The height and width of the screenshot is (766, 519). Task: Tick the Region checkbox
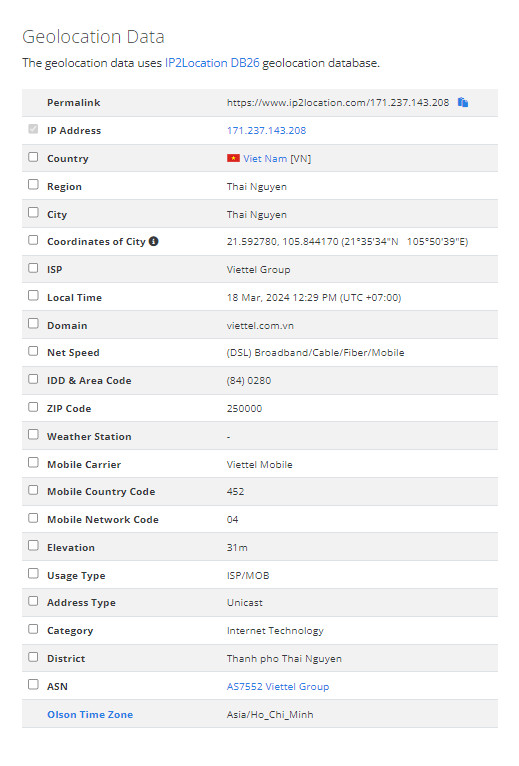pyautogui.click(x=33, y=185)
